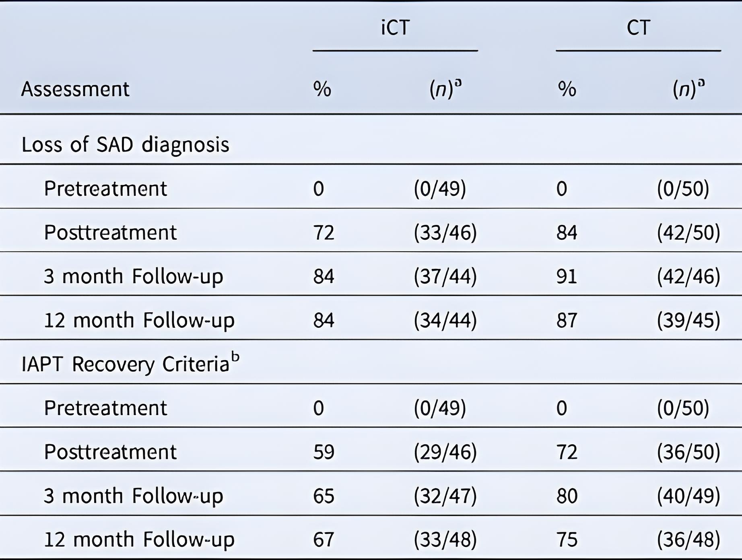Image resolution: width=742 pixels, height=560 pixels.
Task: Click the (37/44) cell
Action: click(445, 276)
